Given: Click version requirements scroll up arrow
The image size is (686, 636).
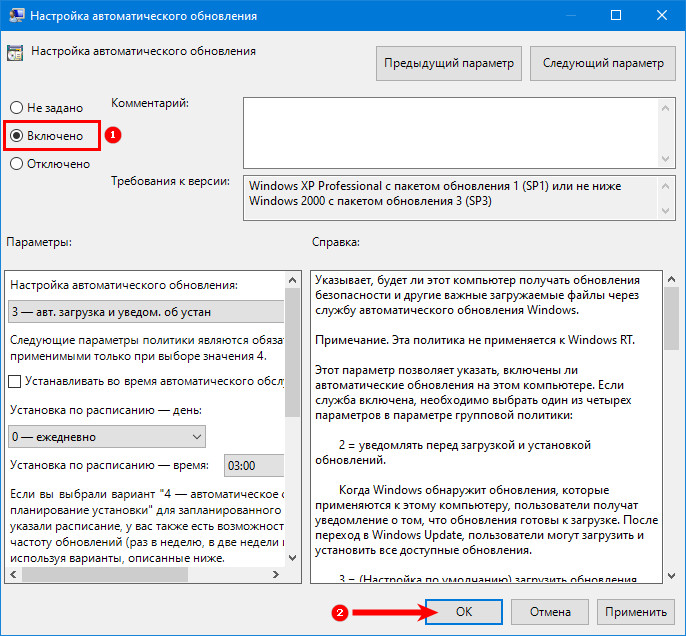Looking at the screenshot, I should [665, 186].
